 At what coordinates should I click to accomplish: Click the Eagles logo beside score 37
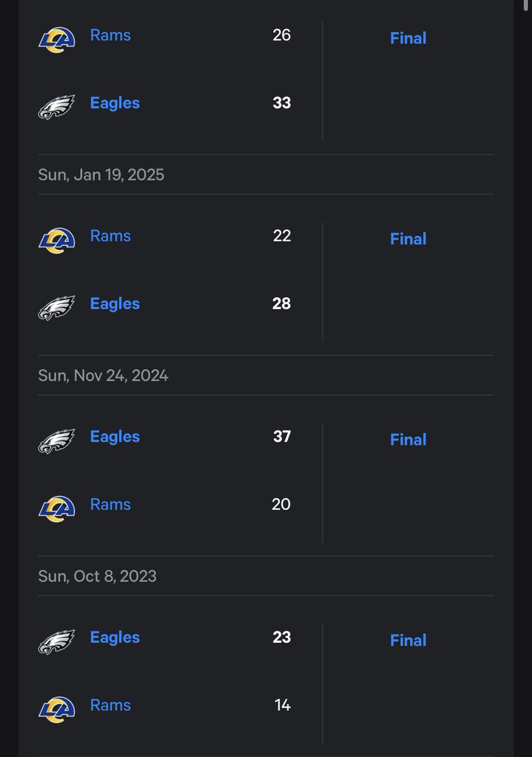coord(57,441)
